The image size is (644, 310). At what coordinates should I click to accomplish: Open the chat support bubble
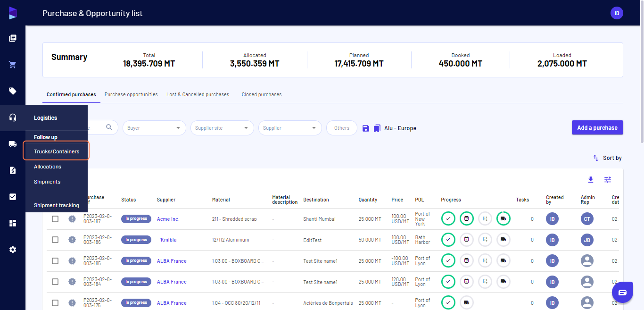[x=622, y=293]
